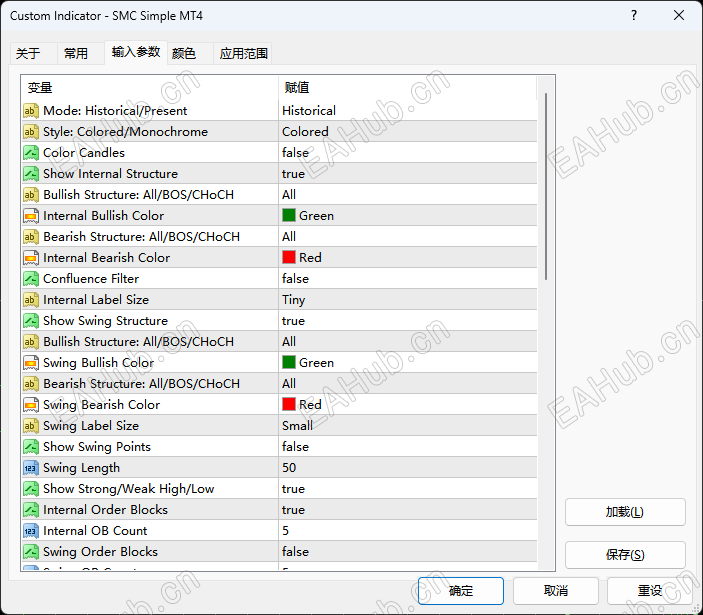Select icon beside Mode: Historical/Present
The height and width of the screenshot is (615, 703).
pos(31,111)
